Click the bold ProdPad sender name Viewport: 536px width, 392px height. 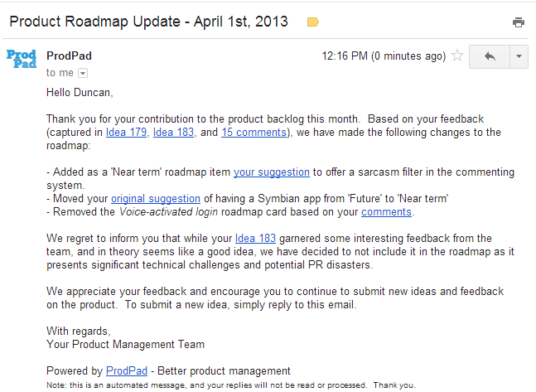click(69, 56)
